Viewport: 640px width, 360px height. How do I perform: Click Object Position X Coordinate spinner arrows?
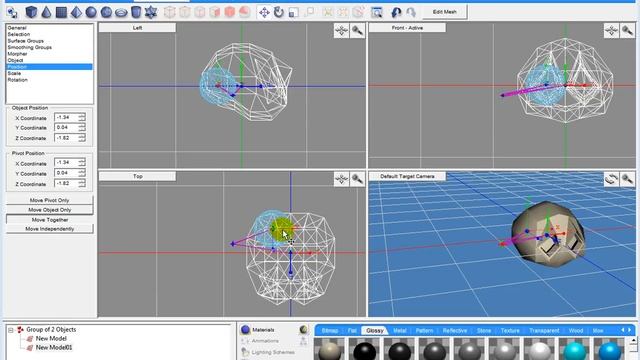82,118
